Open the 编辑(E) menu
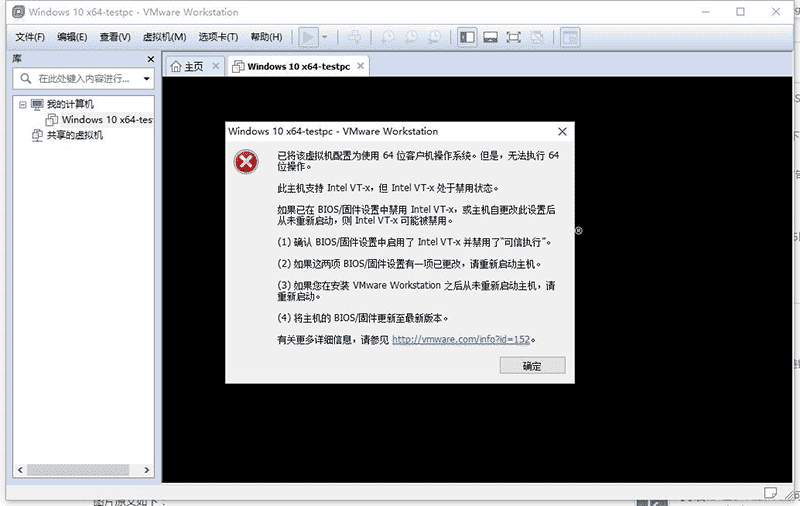Screen dimensions: 800x506 [72, 37]
